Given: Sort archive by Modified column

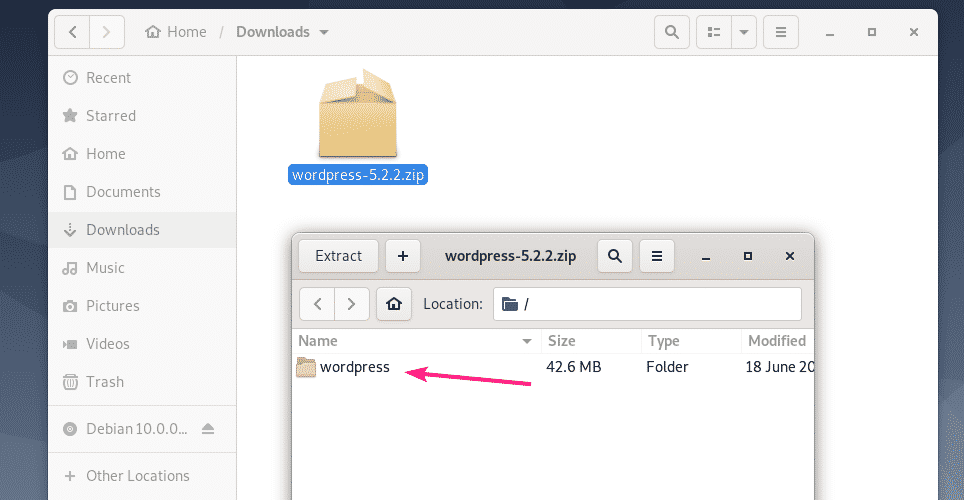Looking at the screenshot, I should 778,341.
